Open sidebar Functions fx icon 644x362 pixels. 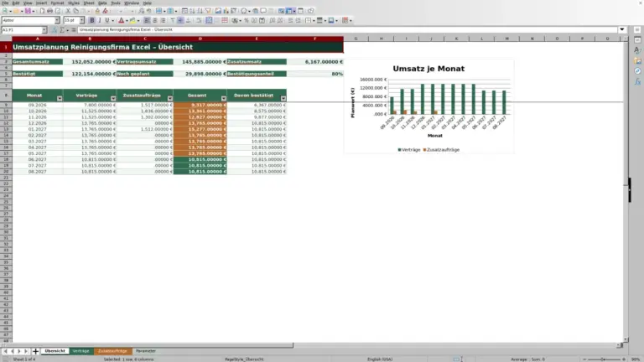pos(637,81)
